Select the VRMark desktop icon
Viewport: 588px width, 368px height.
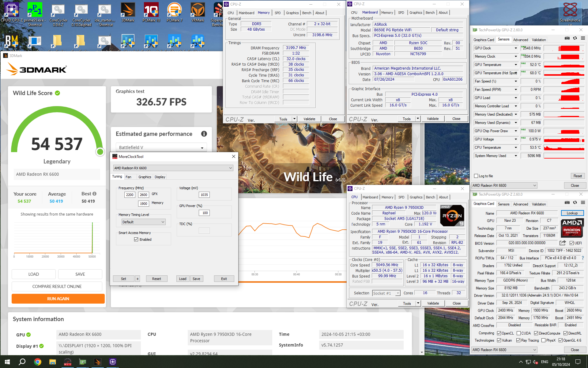click(198, 13)
